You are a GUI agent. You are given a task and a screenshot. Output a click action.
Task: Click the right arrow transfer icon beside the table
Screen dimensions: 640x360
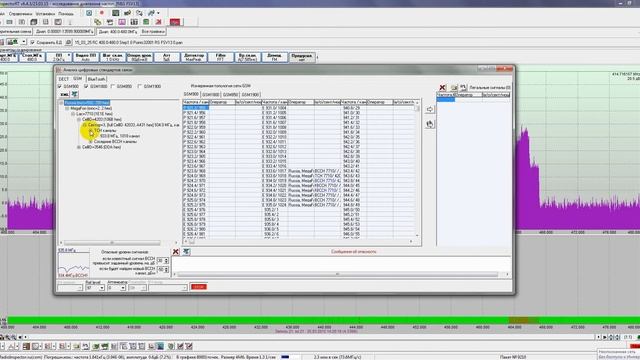[x=430, y=109]
